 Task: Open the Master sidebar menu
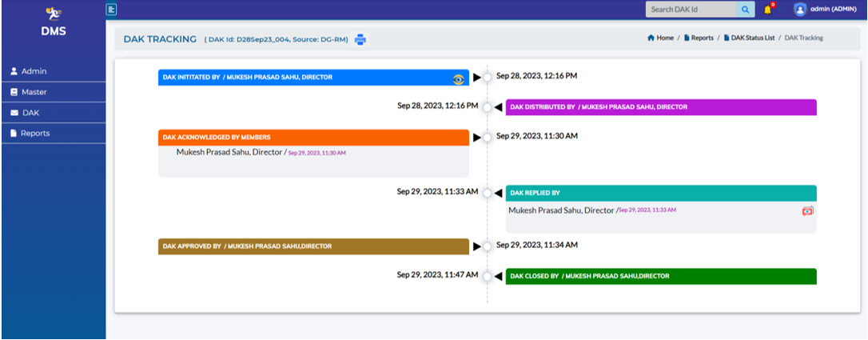(x=34, y=92)
